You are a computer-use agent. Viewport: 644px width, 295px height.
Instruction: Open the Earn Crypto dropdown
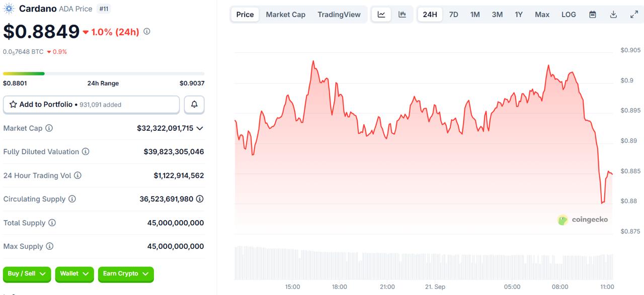click(125, 274)
